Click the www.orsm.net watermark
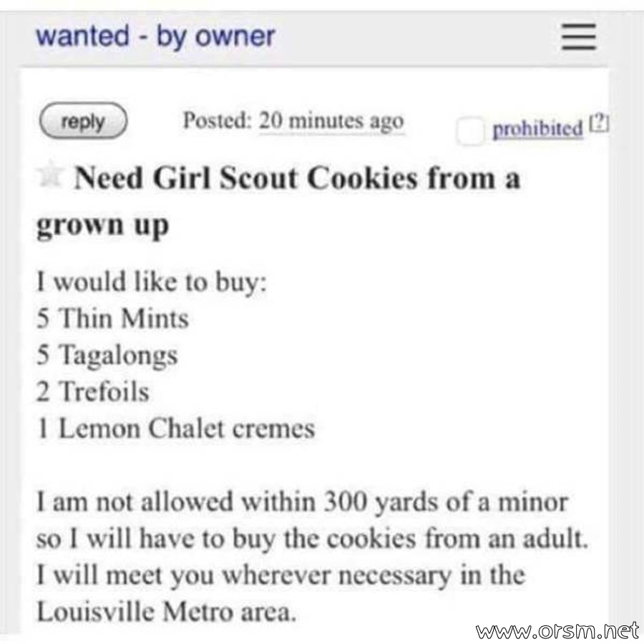 click(x=558, y=631)
